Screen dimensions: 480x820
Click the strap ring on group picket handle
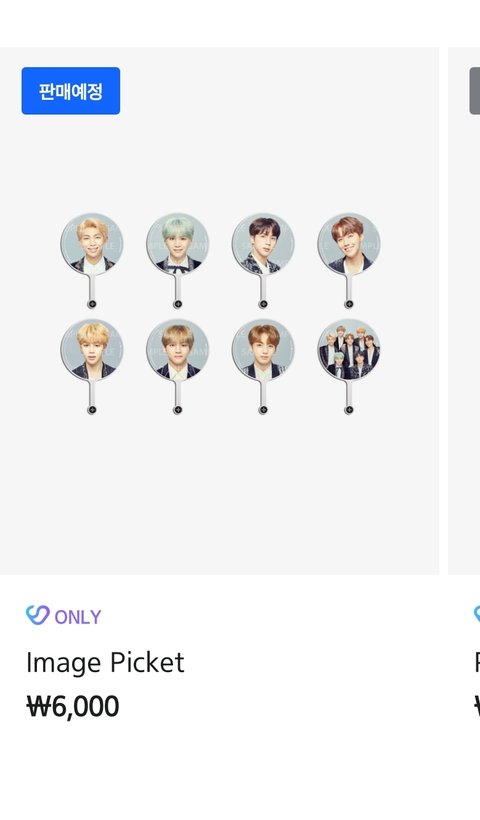pos(349,410)
